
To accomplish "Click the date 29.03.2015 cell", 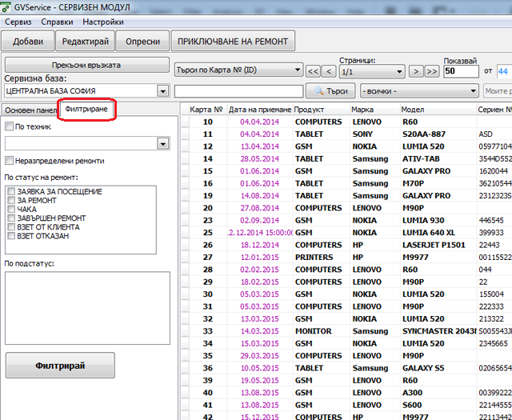I will [260, 356].
